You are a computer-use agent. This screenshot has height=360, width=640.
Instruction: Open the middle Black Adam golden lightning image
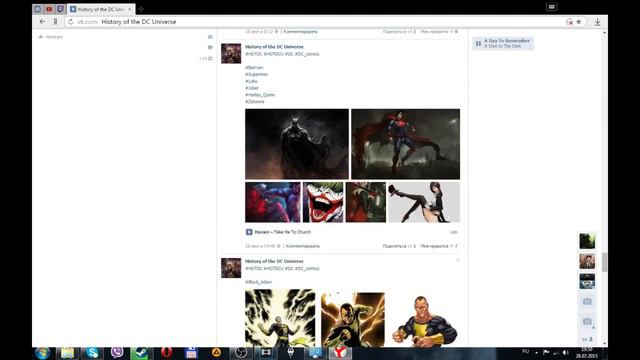click(x=353, y=320)
